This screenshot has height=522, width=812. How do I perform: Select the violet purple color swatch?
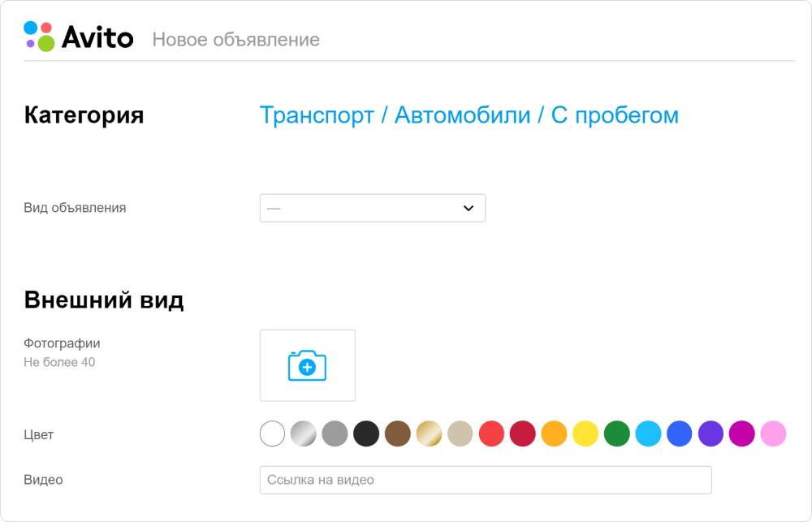[710, 434]
